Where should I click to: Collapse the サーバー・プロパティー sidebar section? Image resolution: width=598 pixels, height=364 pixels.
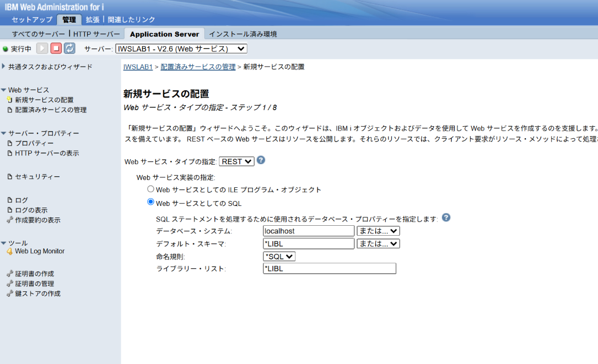click(x=3, y=133)
